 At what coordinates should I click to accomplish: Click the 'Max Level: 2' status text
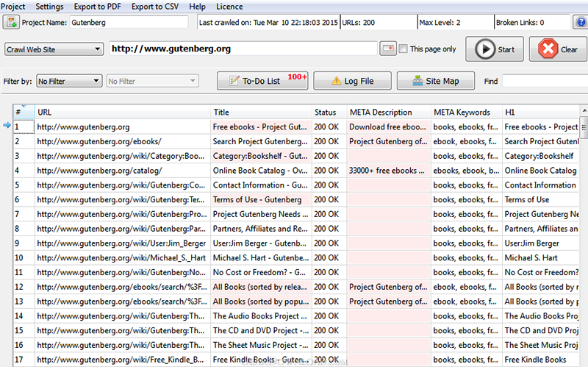[440, 23]
